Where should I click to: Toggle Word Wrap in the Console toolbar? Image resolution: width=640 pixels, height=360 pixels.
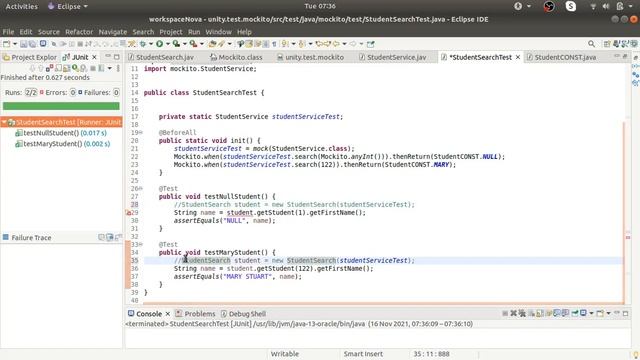(x=549, y=313)
